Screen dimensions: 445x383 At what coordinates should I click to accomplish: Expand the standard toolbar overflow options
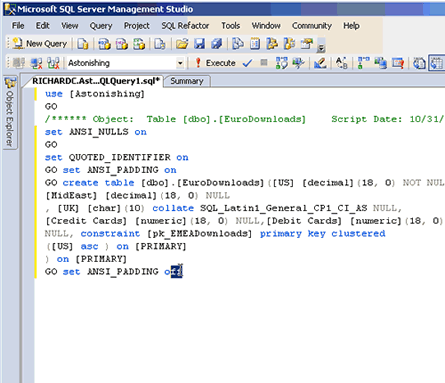(321, 48)
